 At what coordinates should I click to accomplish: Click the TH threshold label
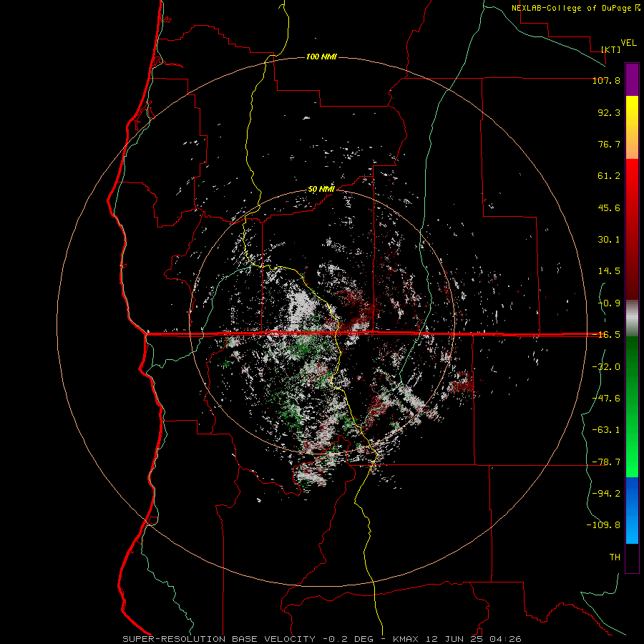(615, 557)
